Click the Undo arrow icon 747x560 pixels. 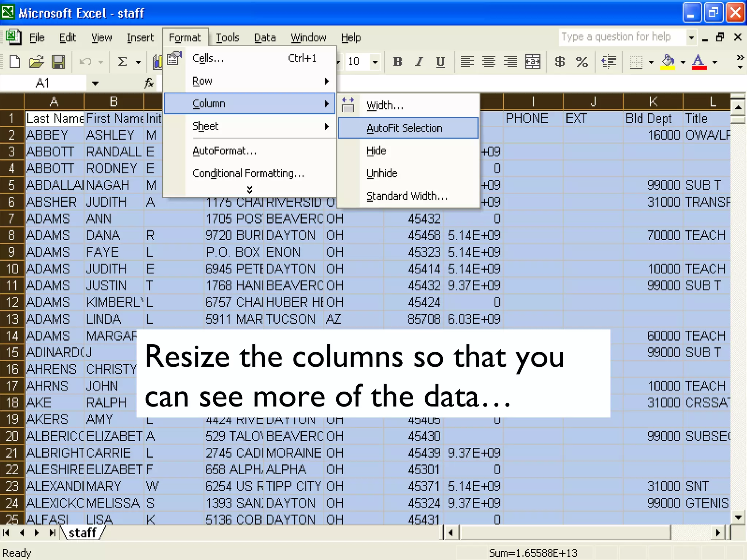[x=85, y=62]
